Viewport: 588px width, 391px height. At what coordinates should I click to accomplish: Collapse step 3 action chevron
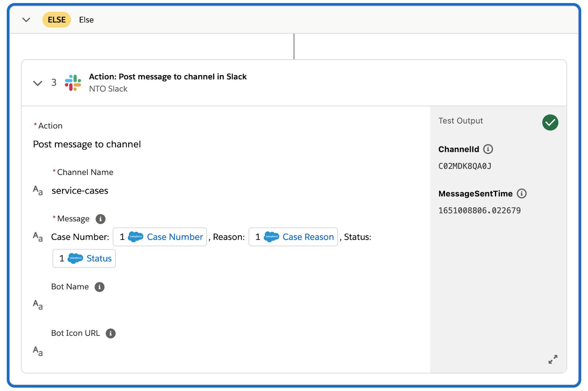(x=37, y=83)
